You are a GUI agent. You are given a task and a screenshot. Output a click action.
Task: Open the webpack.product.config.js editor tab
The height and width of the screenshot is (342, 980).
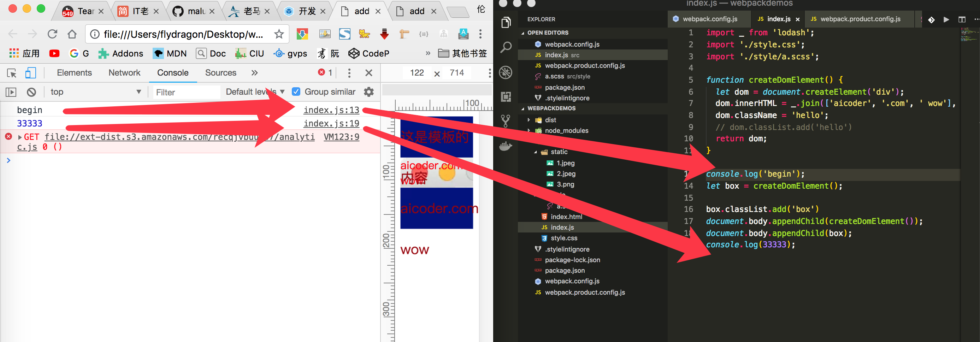tap(860, 19)
